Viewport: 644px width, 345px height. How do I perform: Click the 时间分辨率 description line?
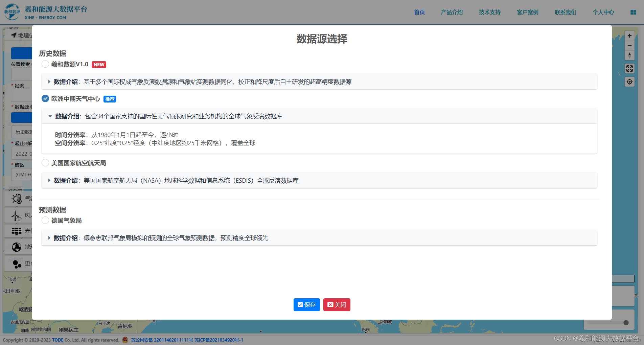[117, 135]
